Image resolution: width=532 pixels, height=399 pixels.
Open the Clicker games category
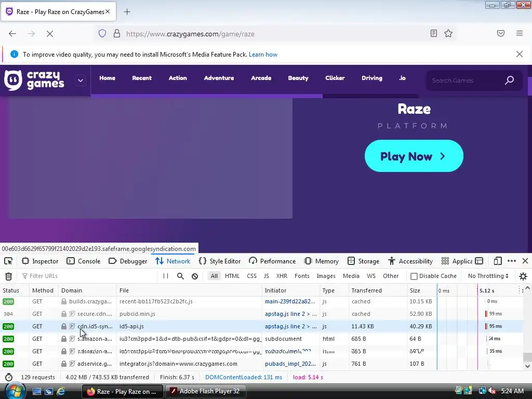tap(335, 78)
